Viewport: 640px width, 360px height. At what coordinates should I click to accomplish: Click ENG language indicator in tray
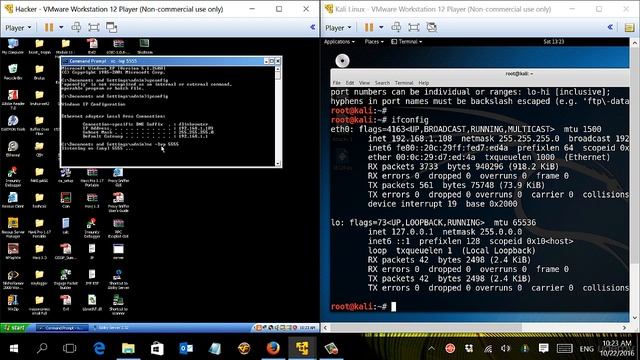(587, 349)
